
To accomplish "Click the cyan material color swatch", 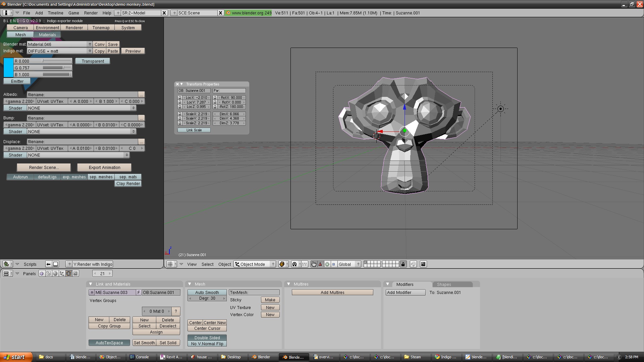I will click(8, 68).
